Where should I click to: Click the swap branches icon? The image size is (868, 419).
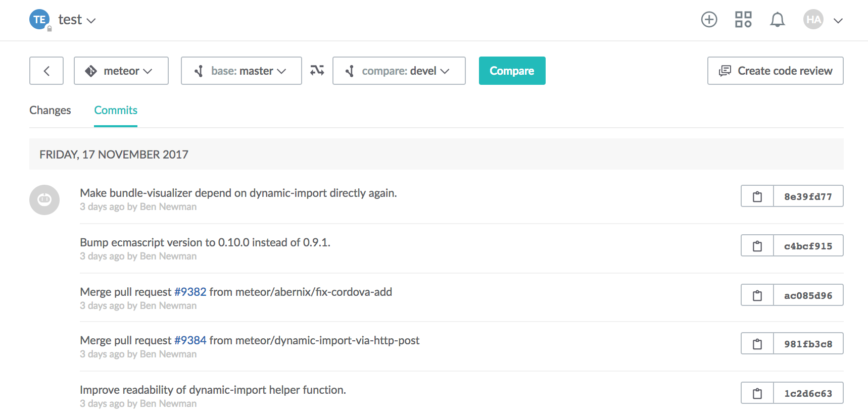317,71
